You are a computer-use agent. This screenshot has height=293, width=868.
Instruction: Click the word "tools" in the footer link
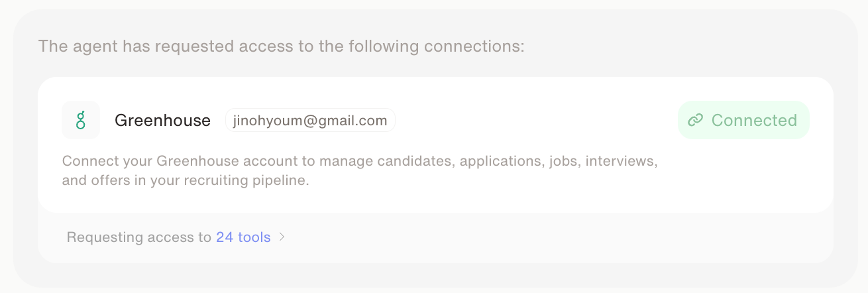pyautogui.click(x=254, y=237)
